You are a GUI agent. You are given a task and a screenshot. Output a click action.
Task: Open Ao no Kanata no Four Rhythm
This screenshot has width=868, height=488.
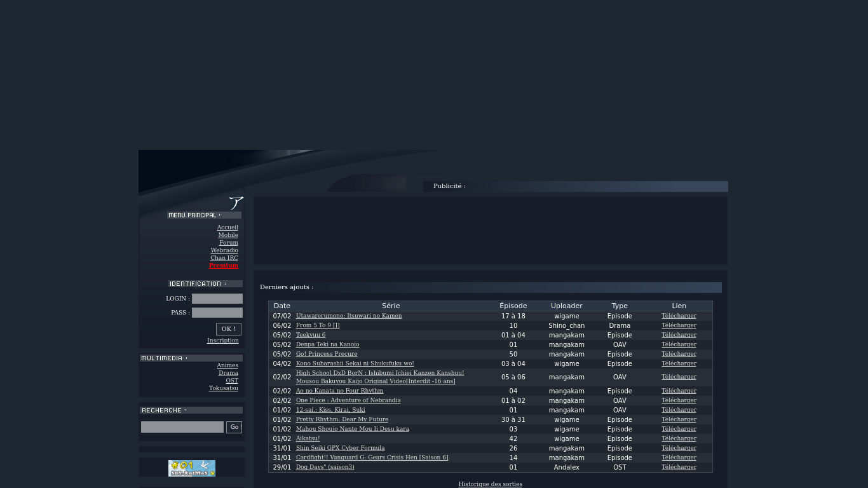click(x=339, y=391)
